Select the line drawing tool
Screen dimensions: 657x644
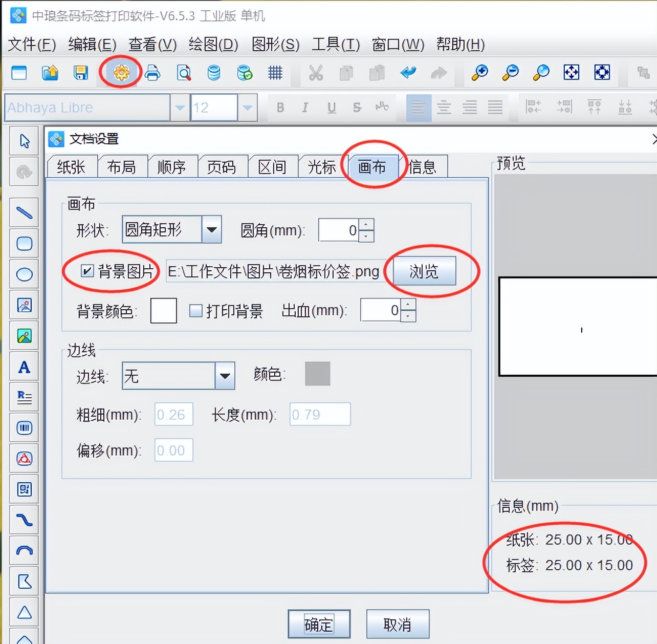coord(24,212)
